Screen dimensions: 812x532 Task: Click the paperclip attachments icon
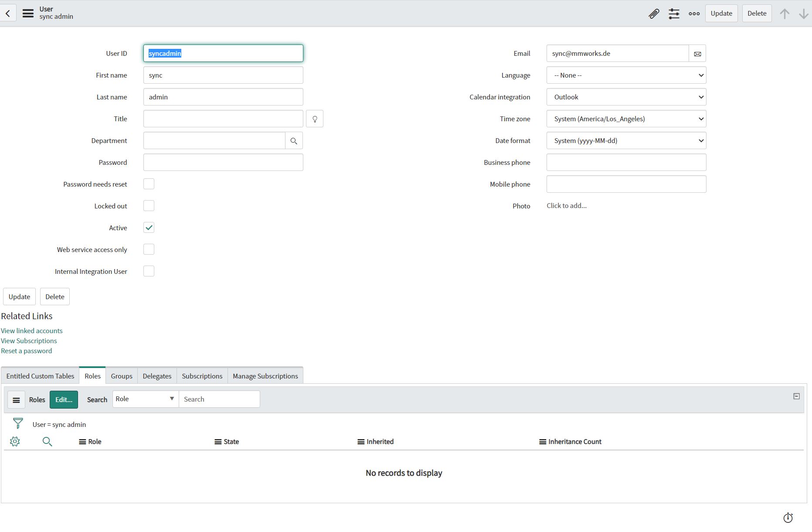(654, 14)
